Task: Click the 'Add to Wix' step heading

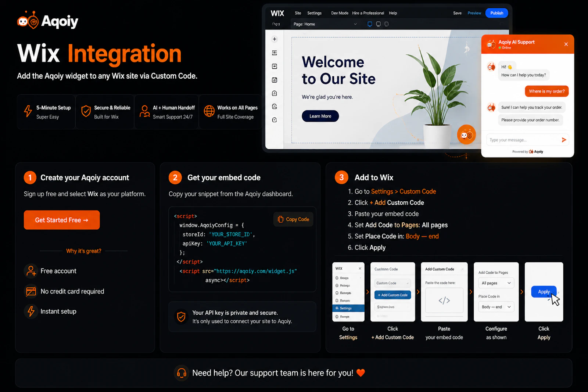Action: (x=374, y=177)
